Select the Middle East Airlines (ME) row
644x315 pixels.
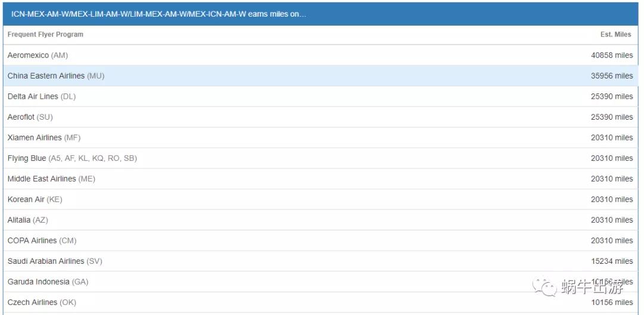coord(321,179)
